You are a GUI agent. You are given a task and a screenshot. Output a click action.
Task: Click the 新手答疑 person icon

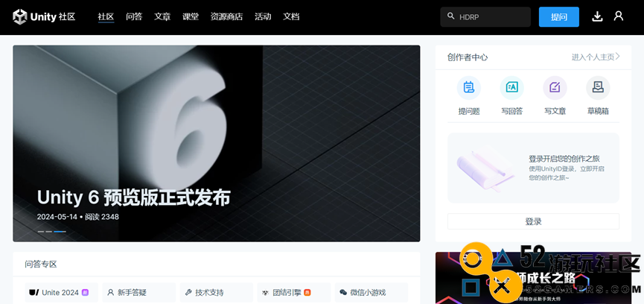[110, 293]
